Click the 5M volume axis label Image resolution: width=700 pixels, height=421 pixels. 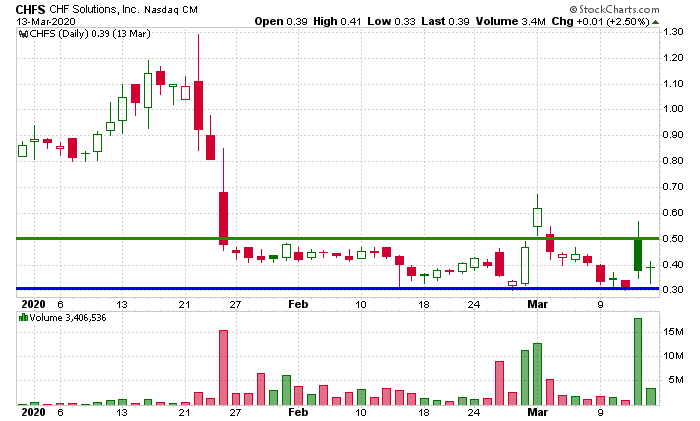click(676, 380)
